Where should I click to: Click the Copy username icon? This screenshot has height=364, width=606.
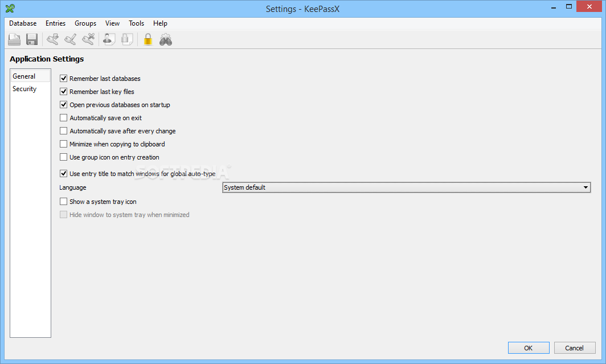point(109,39)
